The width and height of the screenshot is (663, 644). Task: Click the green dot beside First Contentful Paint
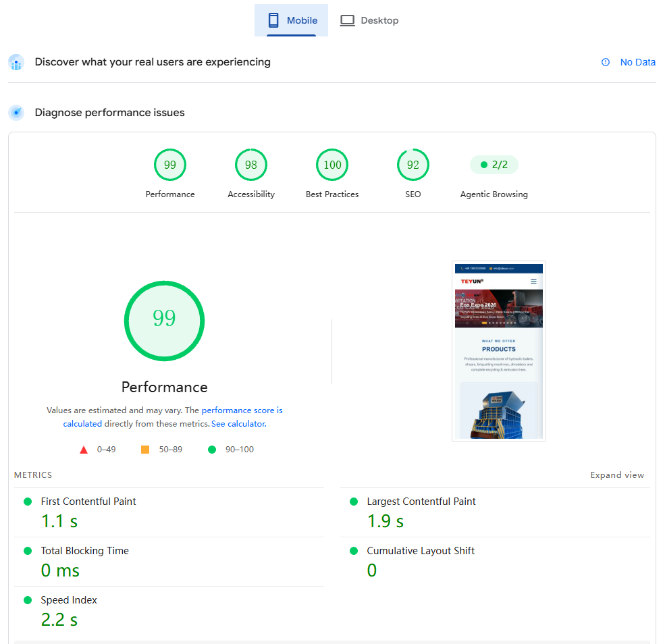(28, 502)
